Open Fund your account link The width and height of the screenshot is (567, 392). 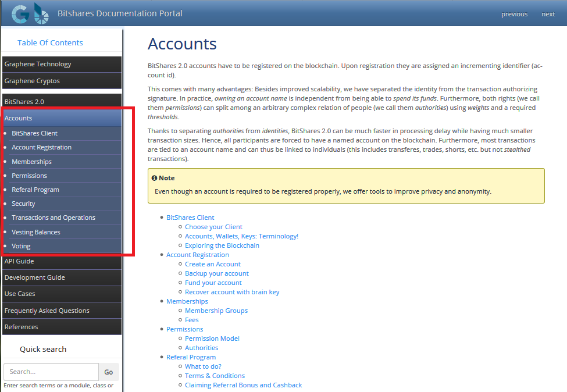pyautogui.click(x=213, y=283)
